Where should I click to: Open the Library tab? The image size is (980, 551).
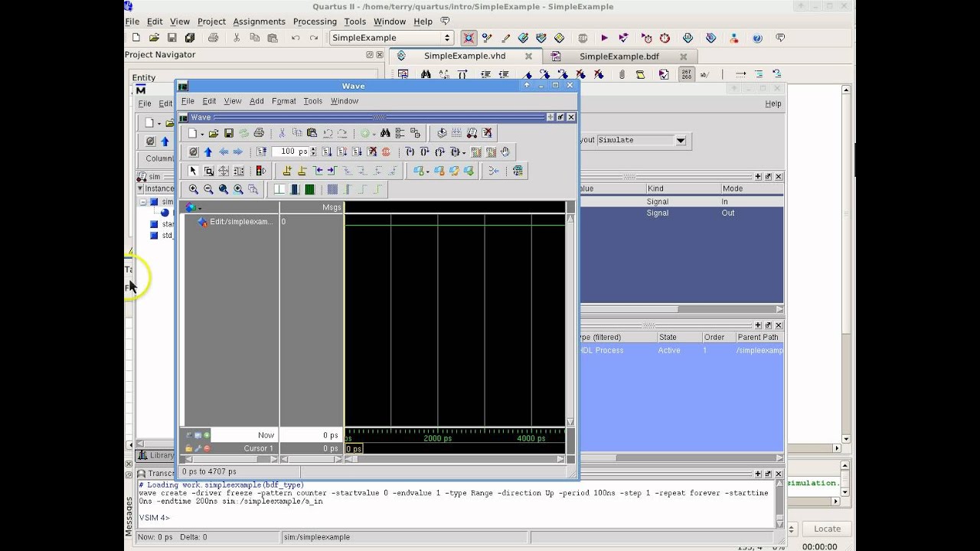tap(157, 455)
